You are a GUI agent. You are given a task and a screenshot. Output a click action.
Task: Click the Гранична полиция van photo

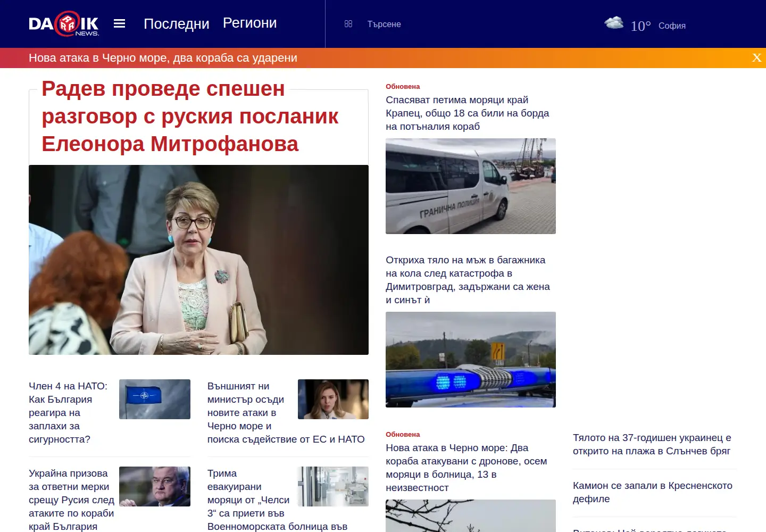coord(471,186)
